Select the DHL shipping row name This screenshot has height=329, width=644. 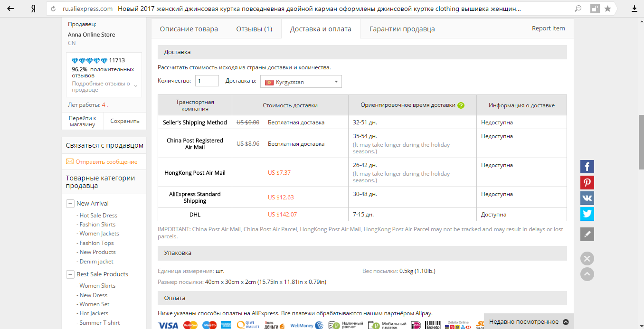(195, 215)
